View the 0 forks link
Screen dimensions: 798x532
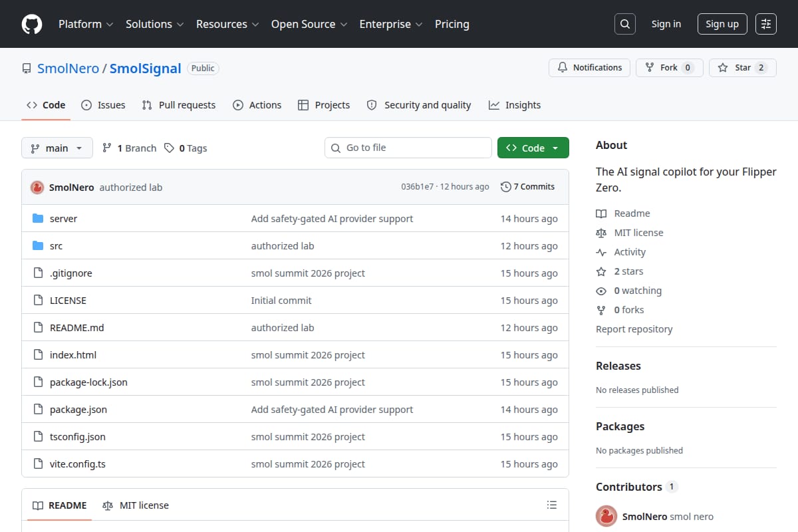[620, 310]
